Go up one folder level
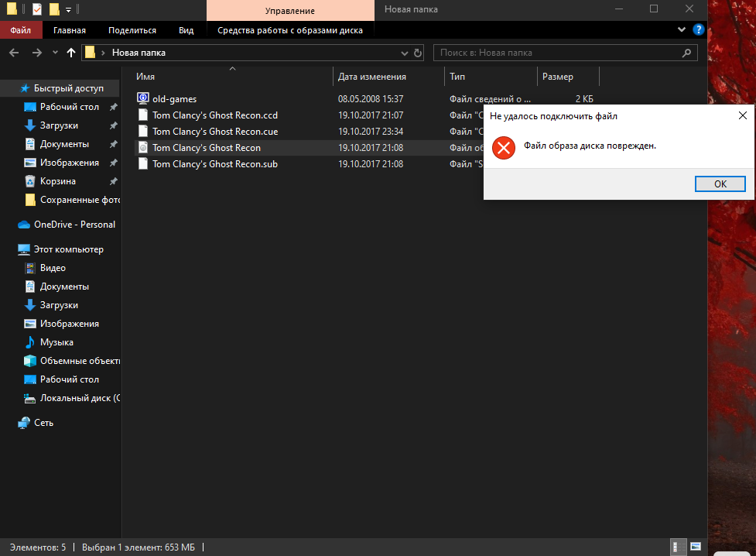Screen dimensions: 756x556 pos(71,53)
